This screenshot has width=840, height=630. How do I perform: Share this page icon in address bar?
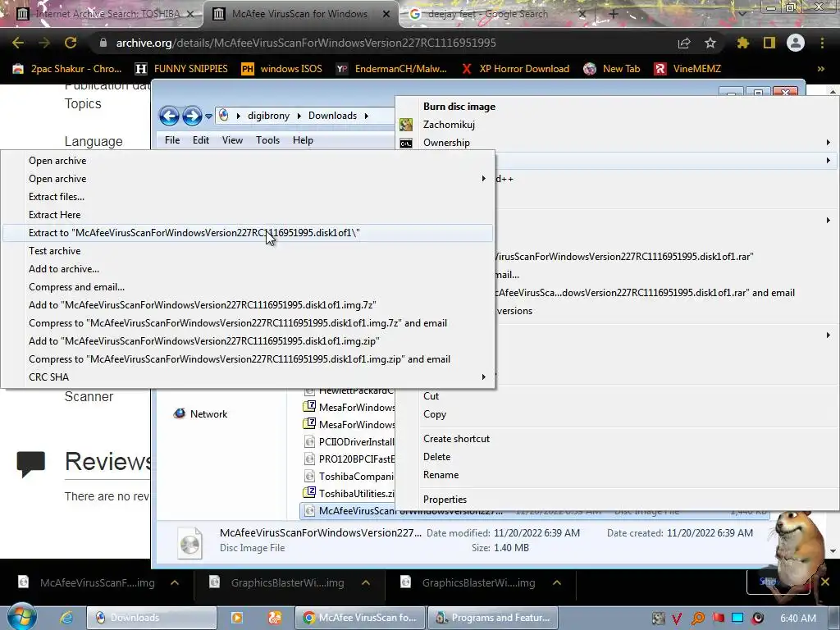click(x=684, y=43)
